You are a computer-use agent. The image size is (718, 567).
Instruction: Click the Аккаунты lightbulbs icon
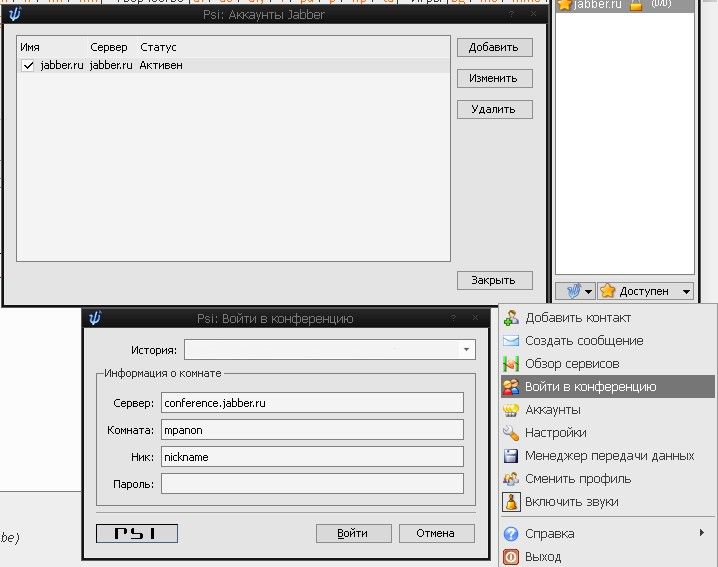511,409
